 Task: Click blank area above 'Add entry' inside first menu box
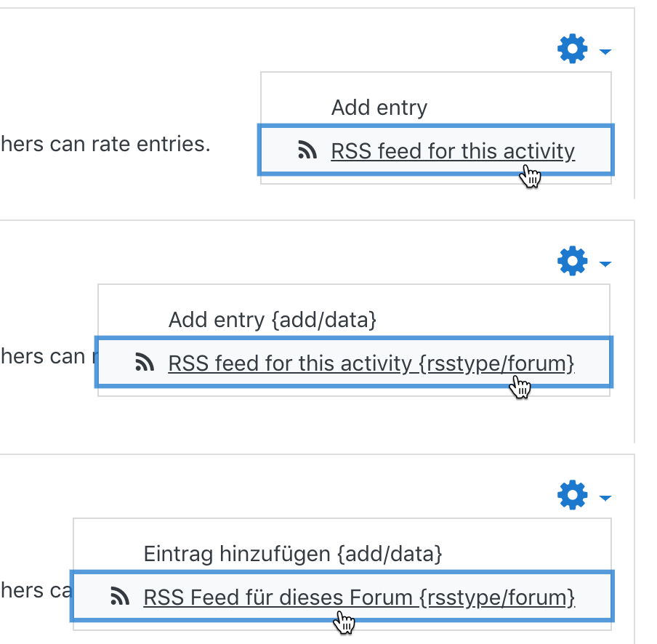point(436,84)
